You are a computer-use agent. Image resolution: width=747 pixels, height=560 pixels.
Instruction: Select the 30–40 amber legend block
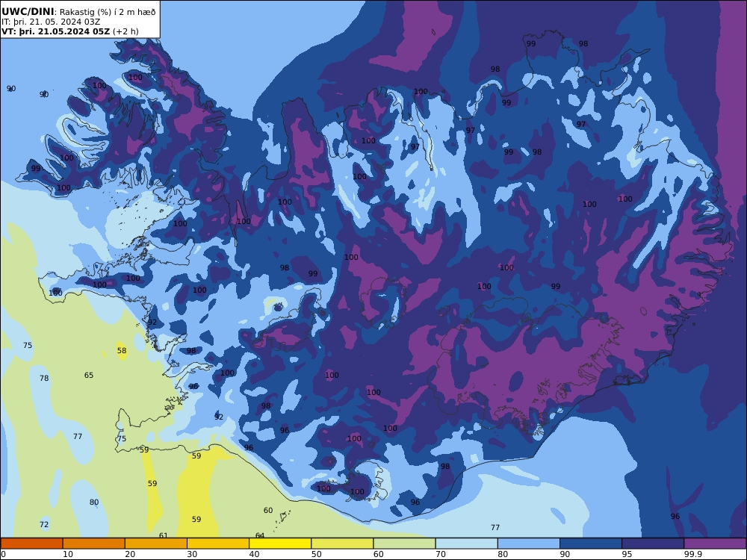(x=218, y=544)
